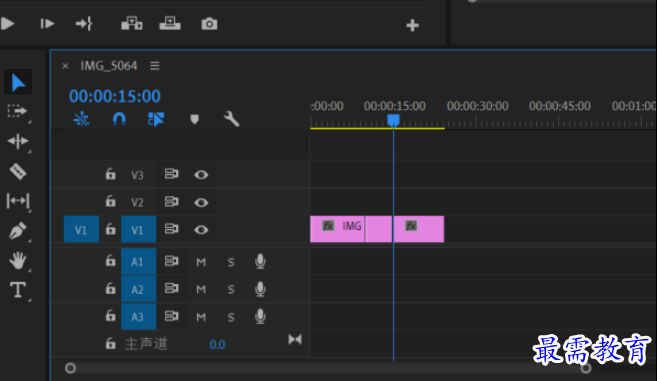Toggle lock on track V2
657x381 pixels.
click(110, 201)
